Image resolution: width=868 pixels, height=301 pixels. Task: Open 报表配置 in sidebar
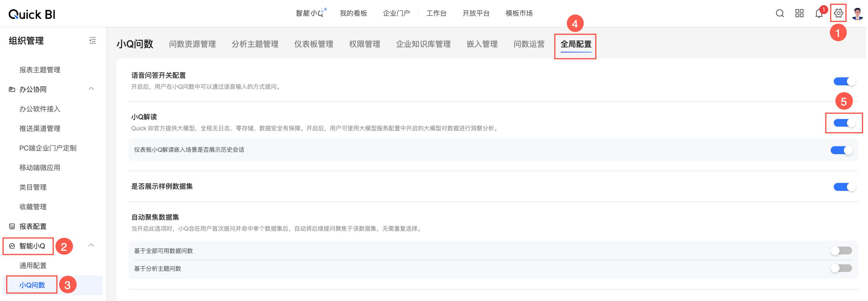[33, 226]
